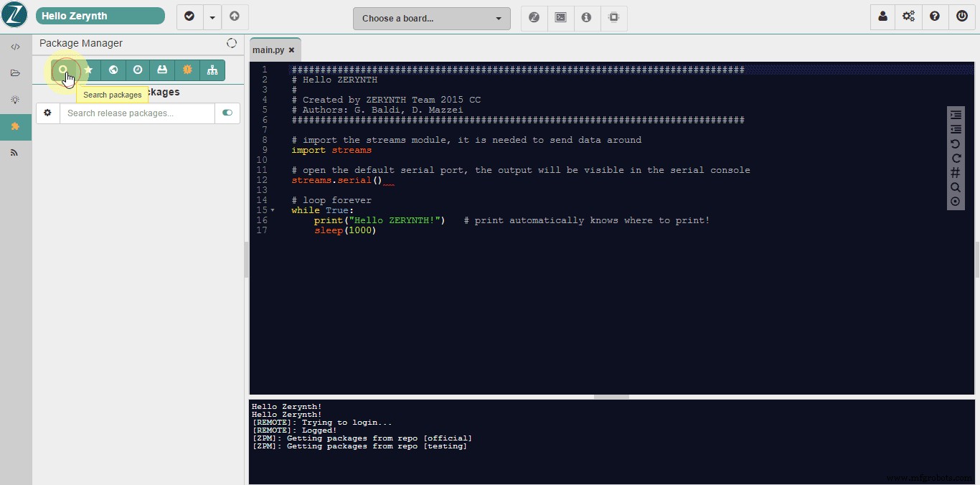Click the undo arrow in editor sidebar

tap(956, 143)
